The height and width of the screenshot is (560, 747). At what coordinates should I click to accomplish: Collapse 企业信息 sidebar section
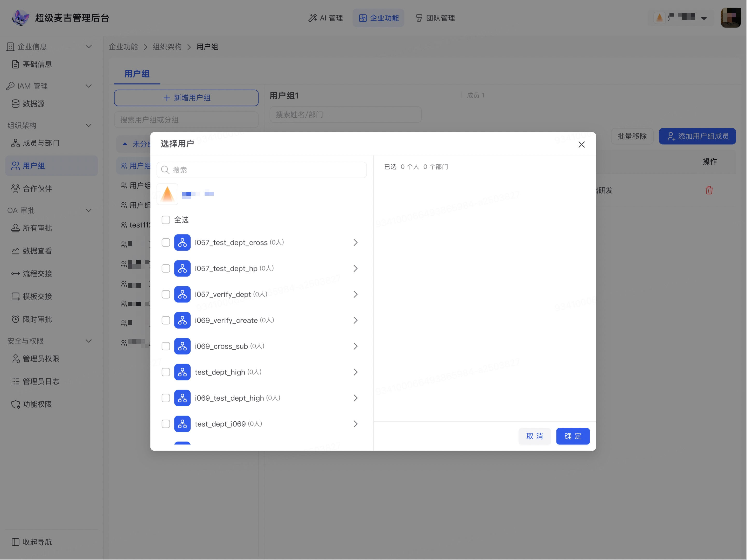point(88,47)
